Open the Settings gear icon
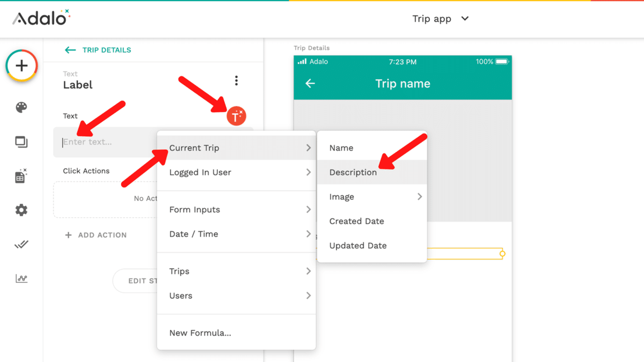Viewport: 644px width, 362px height. 21,210
